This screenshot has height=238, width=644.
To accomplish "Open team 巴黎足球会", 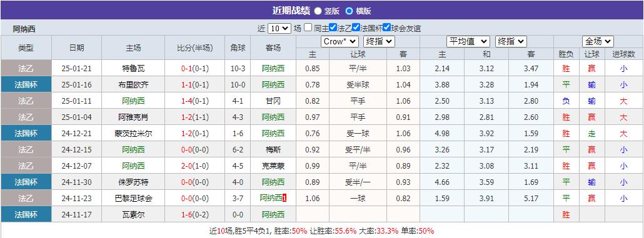I will (x=133, y=198).
